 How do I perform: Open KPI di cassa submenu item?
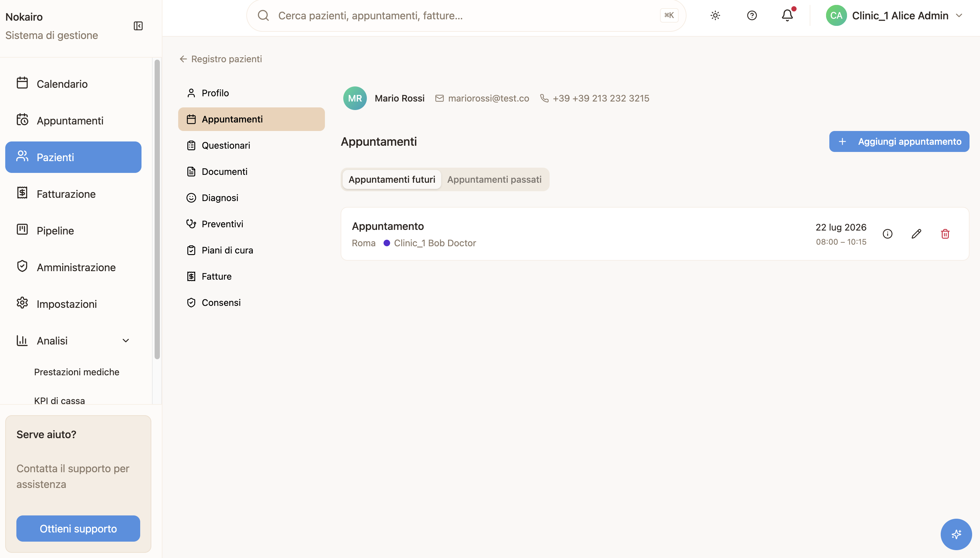pyautogui.click(x=59, y=400)
